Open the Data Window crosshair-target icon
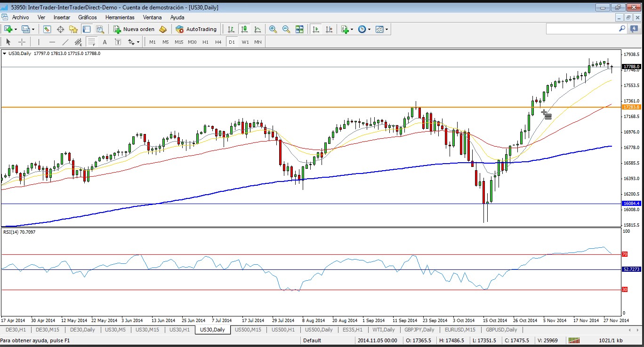Viewport: 644px width, 347px height. (60, 29)
